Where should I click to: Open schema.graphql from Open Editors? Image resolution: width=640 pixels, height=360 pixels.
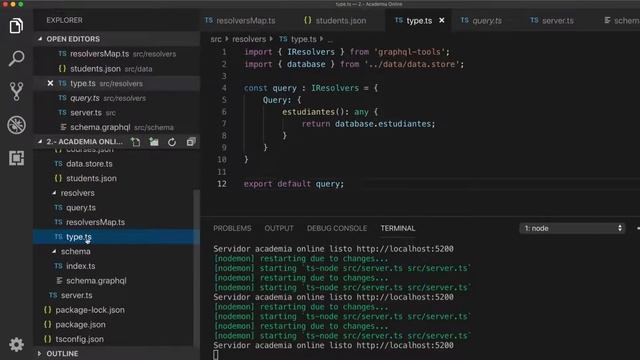(x=116, y=127)
